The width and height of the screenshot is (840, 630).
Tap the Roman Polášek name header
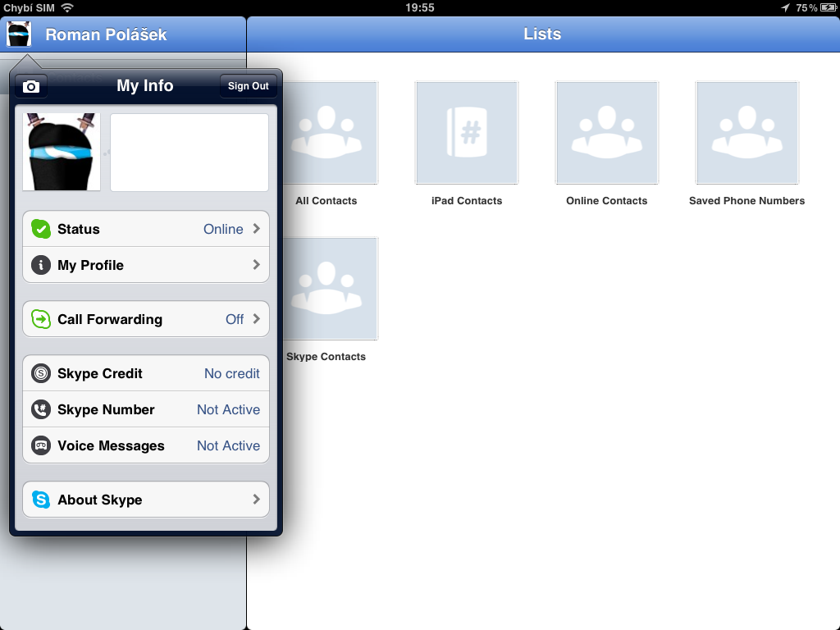tap(106, 34)
